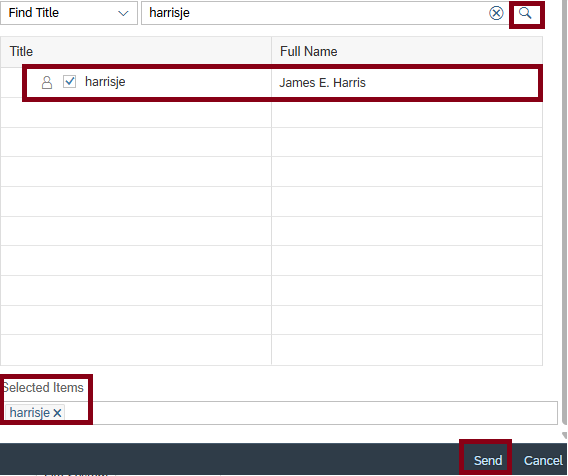Click the Send button
Screen dimensions: 568x476
[488, 460]
